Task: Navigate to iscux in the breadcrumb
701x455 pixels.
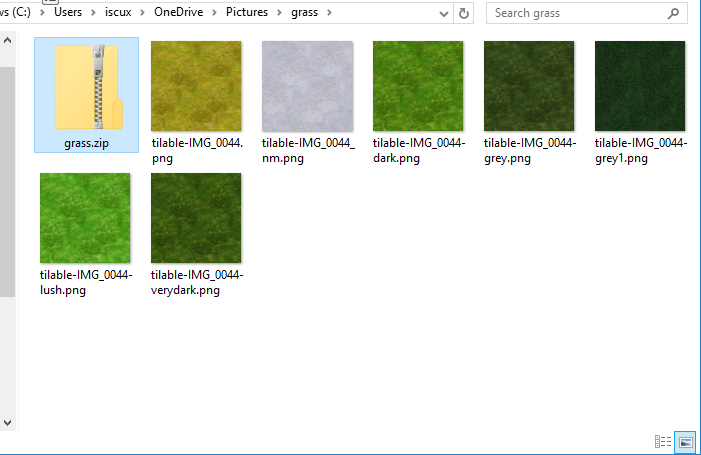Action: point(118,12)
